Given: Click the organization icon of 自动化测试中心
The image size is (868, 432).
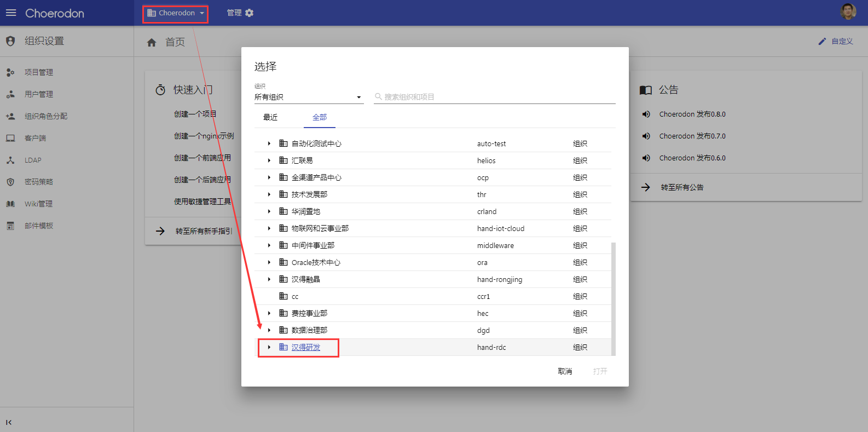Looking at the screenshot, I should (283, 143).
